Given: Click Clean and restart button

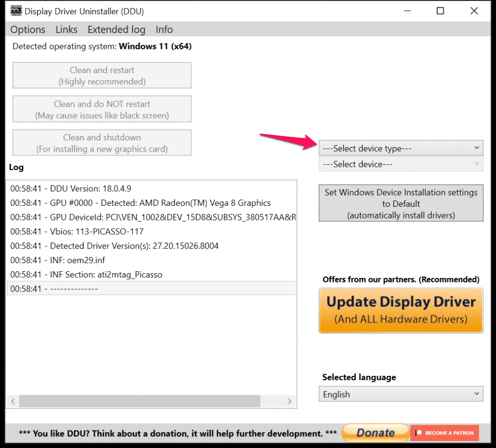Looking at the screenshot, I should point(102,75).
